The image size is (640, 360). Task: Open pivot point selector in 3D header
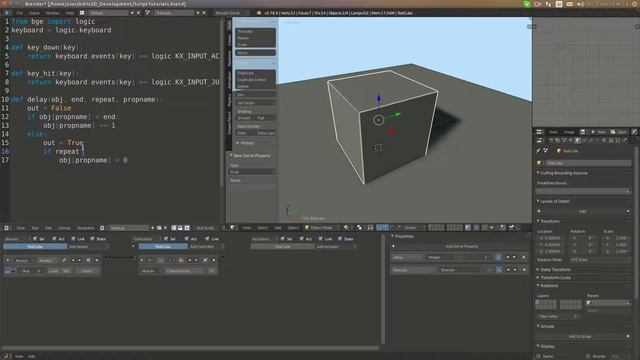click(x=360, y=227)
